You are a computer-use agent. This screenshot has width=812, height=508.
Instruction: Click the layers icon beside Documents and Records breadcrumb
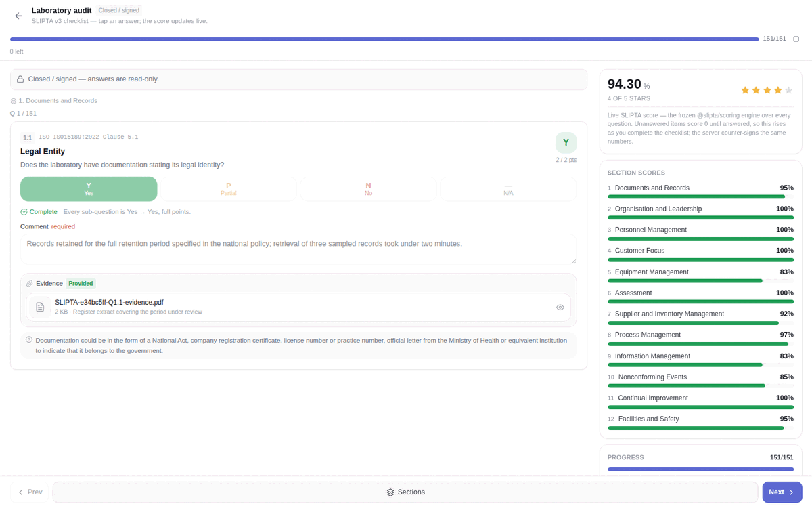click(14, 101)
